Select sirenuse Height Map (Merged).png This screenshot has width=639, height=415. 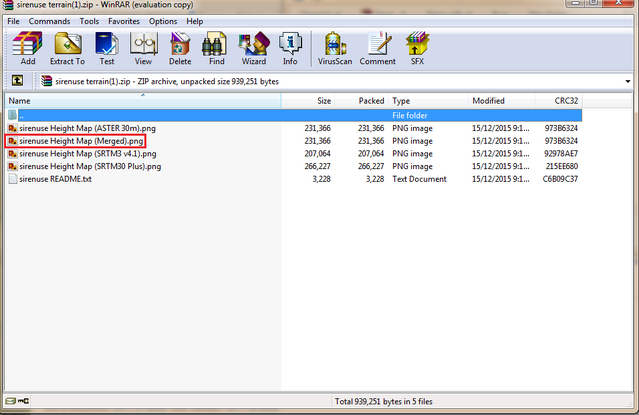coord(81,141)
